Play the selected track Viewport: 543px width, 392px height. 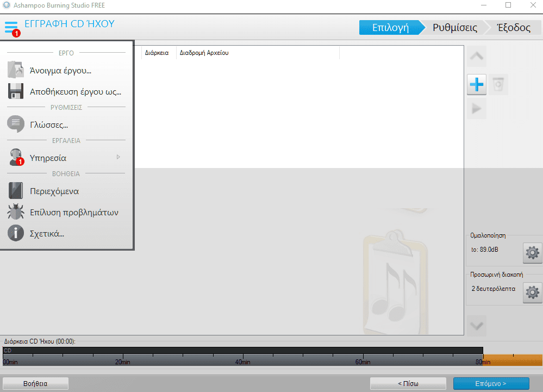[x=477, y=109]
